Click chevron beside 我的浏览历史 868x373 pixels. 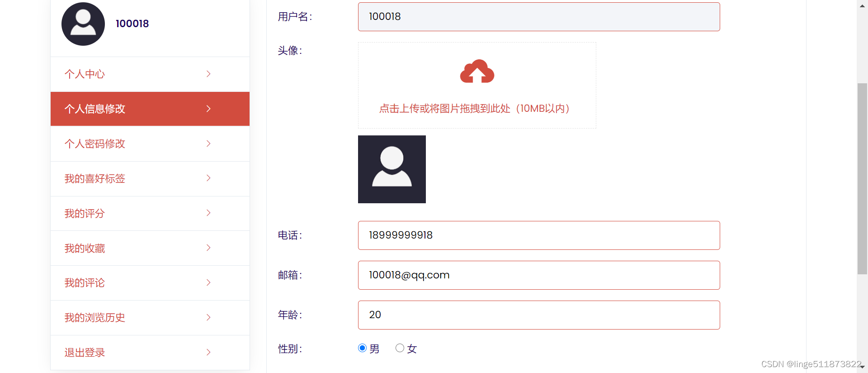click(x=208, y=318)
